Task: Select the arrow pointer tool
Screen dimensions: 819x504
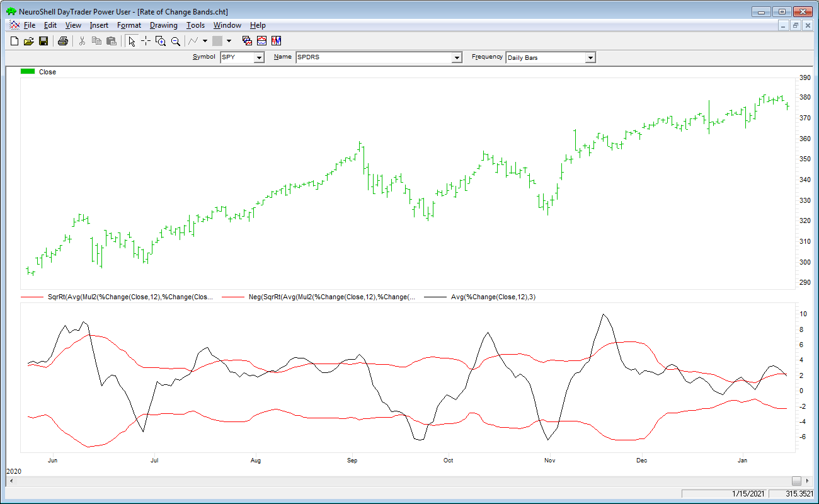Action: [131, 41]
